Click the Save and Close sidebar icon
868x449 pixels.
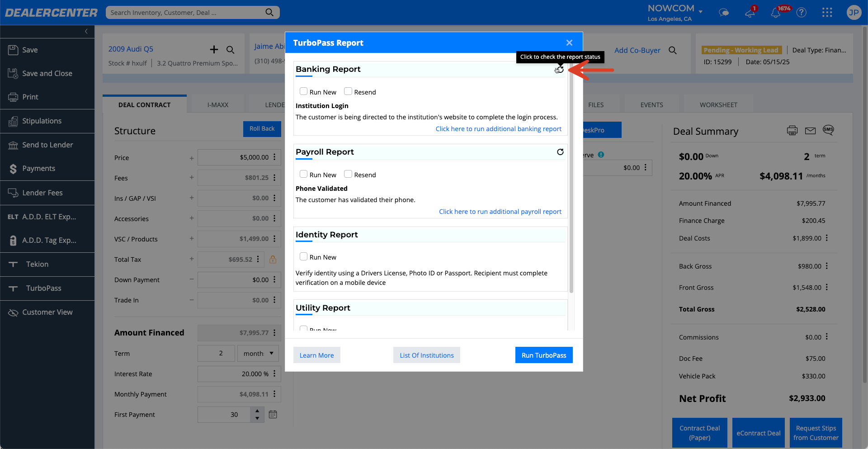click(x=13, y=73)
